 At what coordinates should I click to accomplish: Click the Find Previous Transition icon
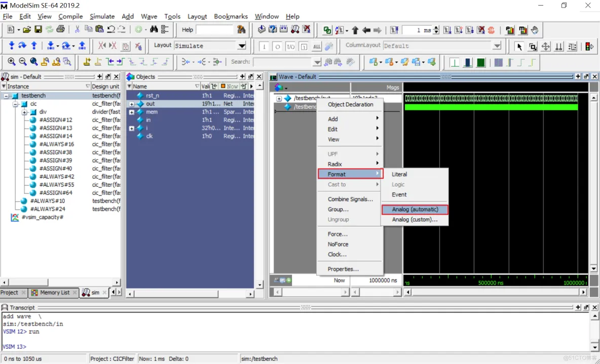(x=110, y=62)
